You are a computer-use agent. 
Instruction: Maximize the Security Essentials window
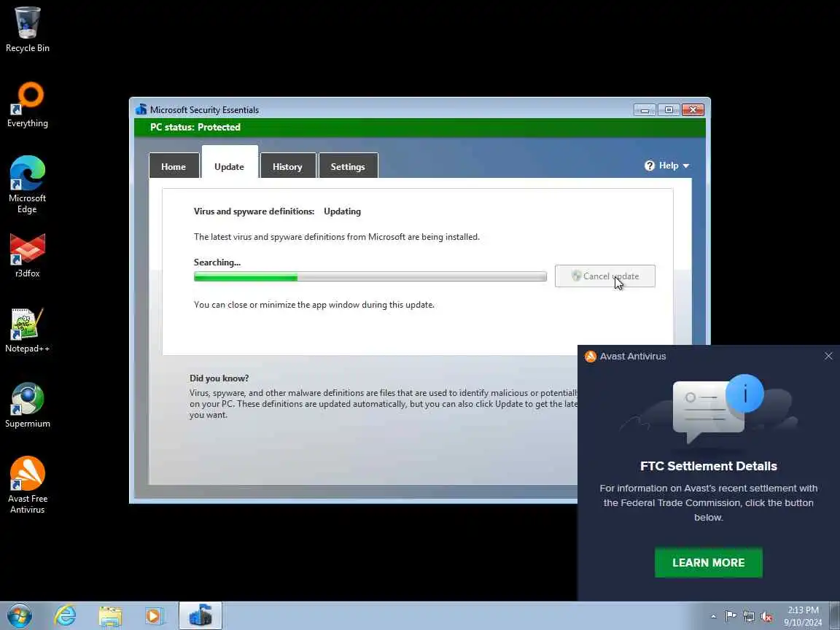(669, 110)
